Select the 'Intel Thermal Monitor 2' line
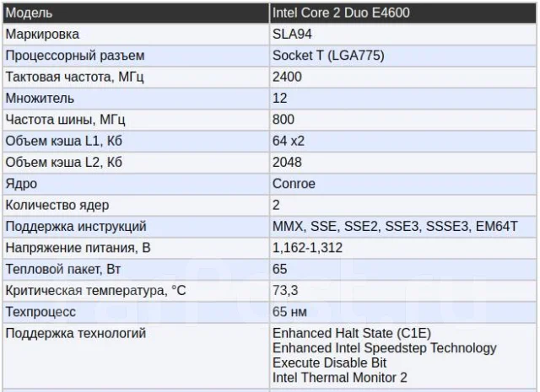Image resolution: width=540 pixels, height=392 pixels. click(339, 378)
